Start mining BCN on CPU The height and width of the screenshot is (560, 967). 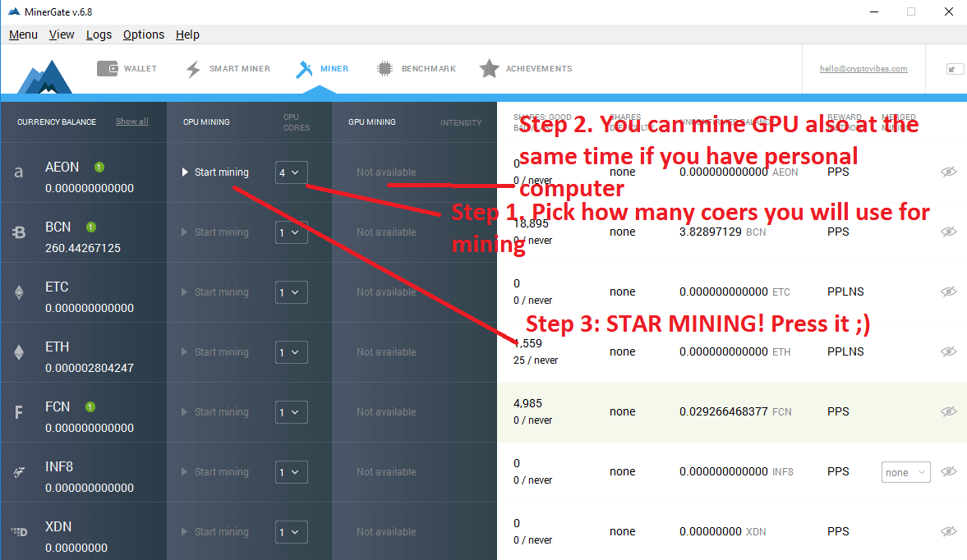pos(215,232)
